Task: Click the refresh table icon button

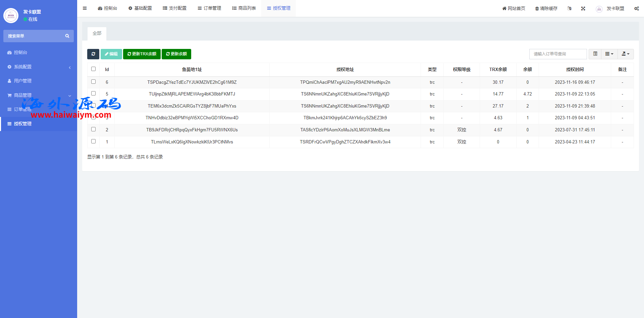Action: tap(93, 54)
